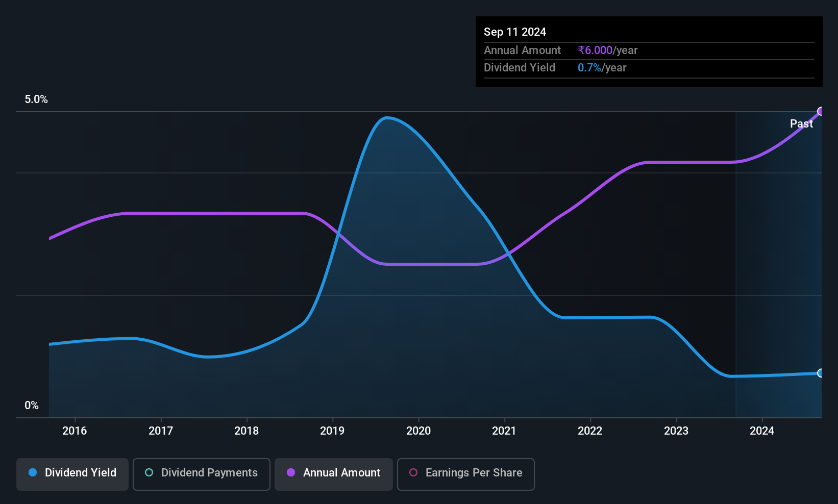This screenshot has width=838, height=504.
Task: Click the 2019 x-axis label
Action: click(x=332, y=431)
